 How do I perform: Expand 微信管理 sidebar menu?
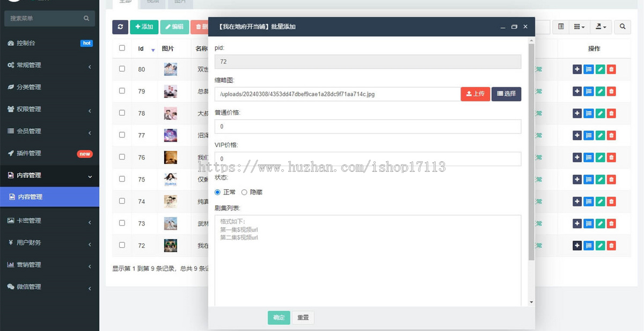tap(49, 286)
